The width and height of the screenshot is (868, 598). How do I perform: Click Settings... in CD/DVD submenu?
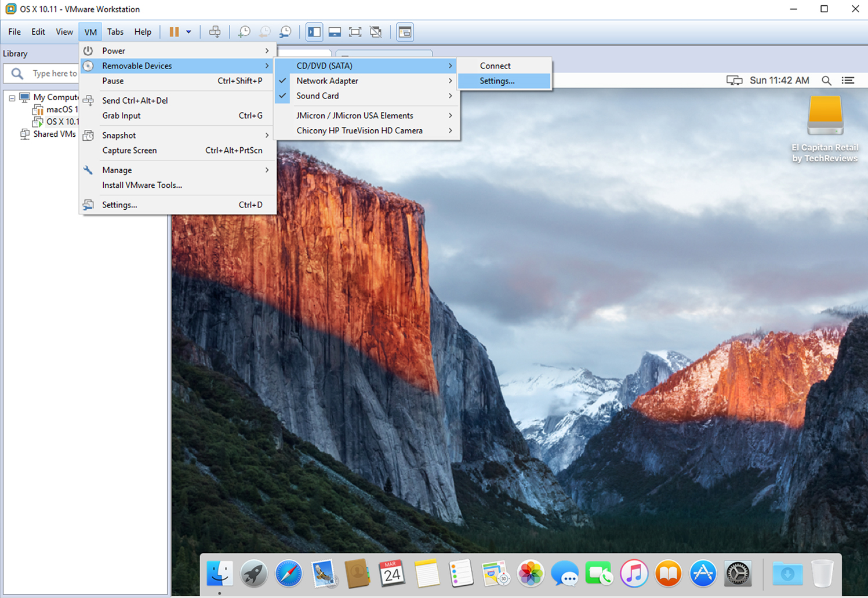tap(504, 81)
